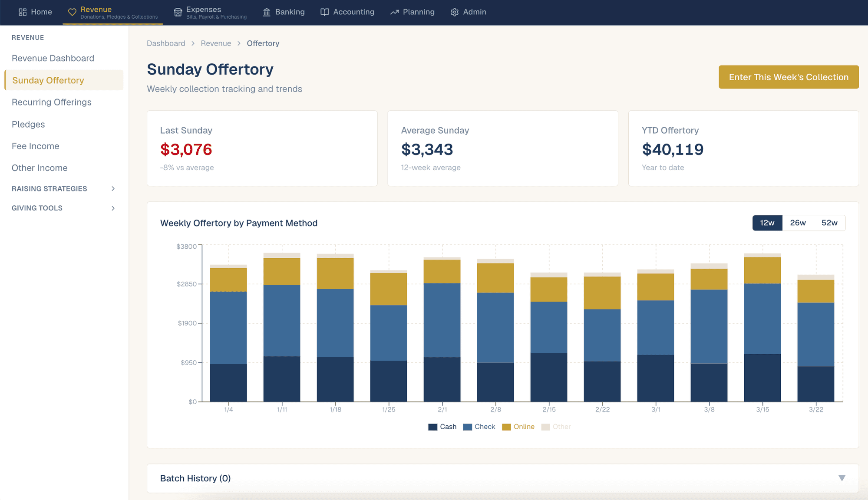Switch to the Accounting section
868x500 pixels.
click(347, 12)
